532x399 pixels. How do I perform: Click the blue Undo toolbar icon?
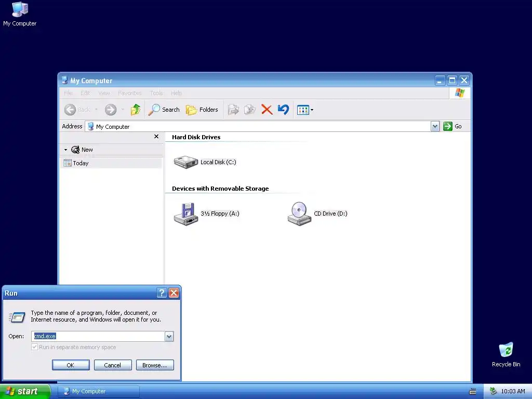[x=283, y=110]
